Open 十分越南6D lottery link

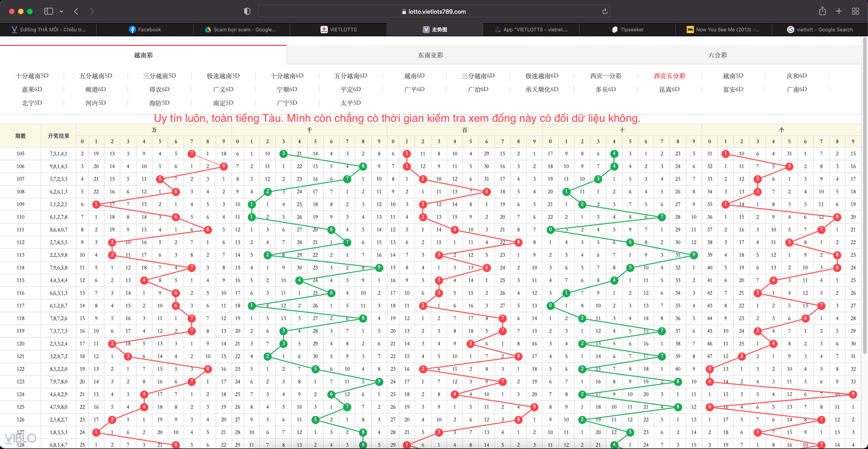[x=287, y=76]
